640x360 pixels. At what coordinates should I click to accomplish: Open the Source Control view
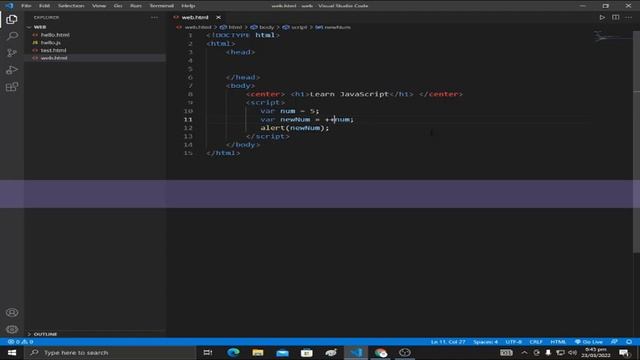(x=12, y=53)
